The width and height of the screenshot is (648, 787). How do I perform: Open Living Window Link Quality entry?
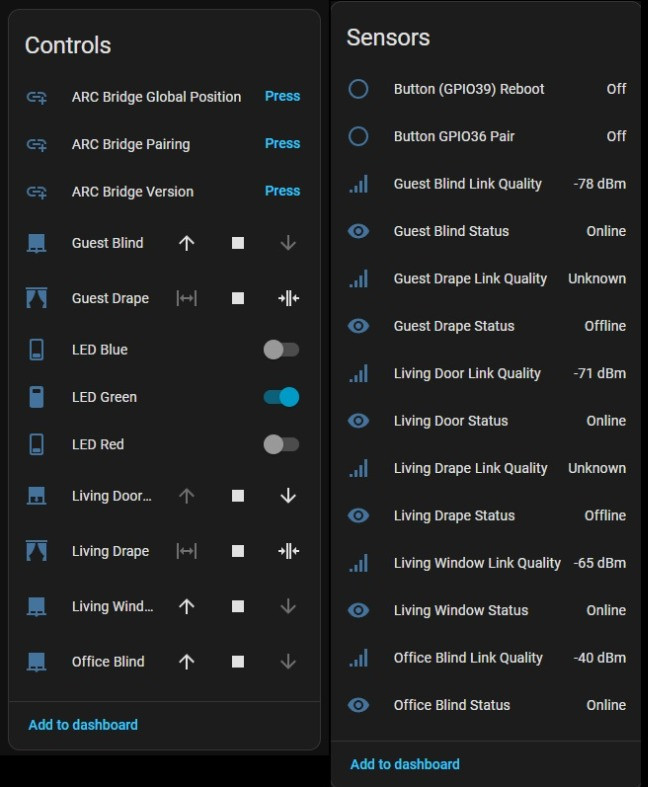(x=487, y=563)
